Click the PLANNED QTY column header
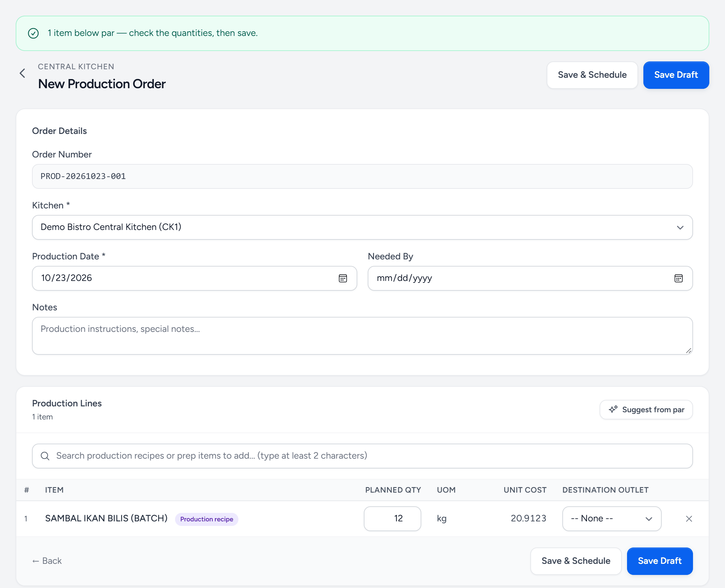 [393, 490]
